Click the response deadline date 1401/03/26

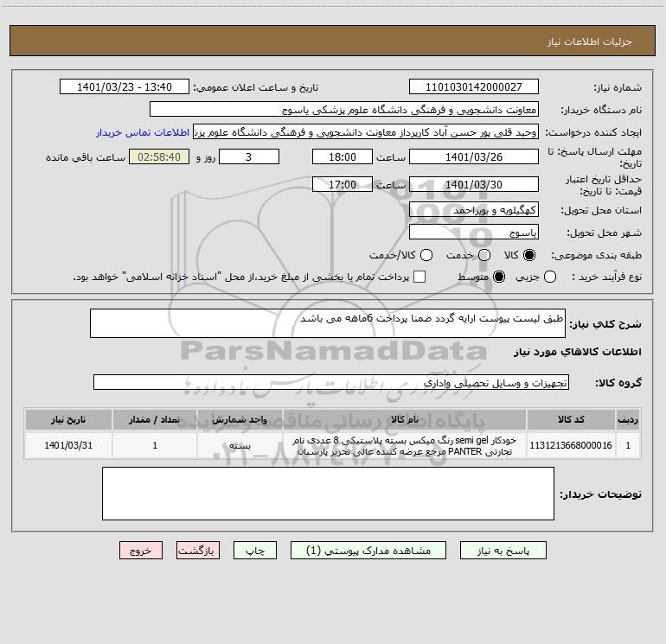pos(474,156)
